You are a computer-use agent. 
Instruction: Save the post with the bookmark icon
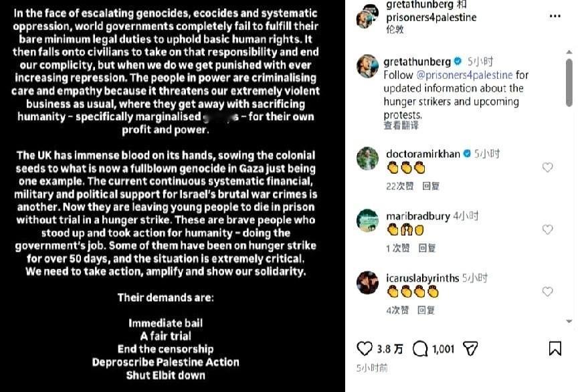point(555,349)
